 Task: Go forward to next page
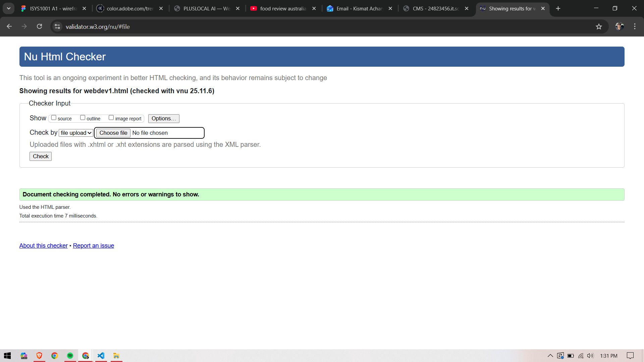click(24, 26)
